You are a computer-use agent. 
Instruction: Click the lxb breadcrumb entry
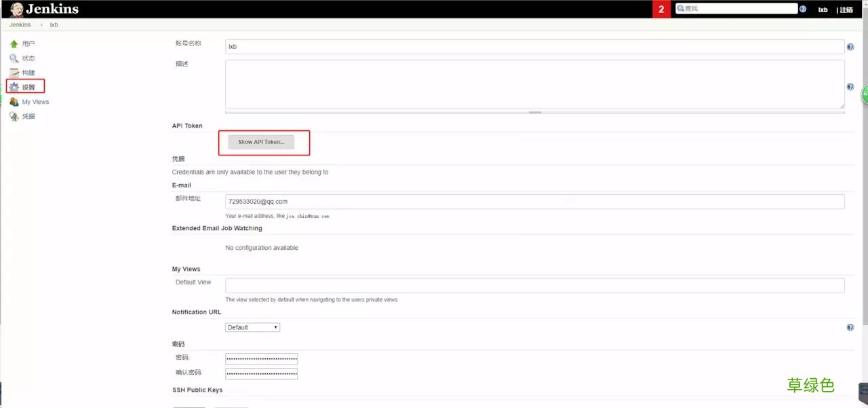[x=54, y=24]
